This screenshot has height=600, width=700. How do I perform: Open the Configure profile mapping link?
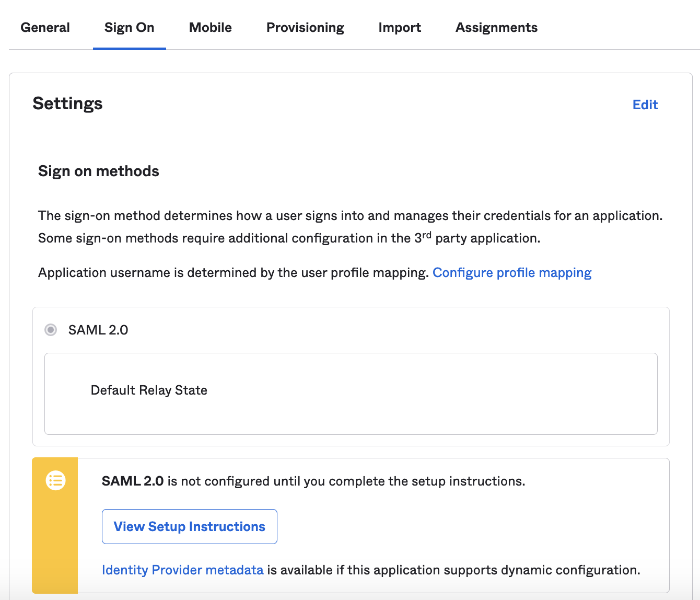[x=511, y=273]
